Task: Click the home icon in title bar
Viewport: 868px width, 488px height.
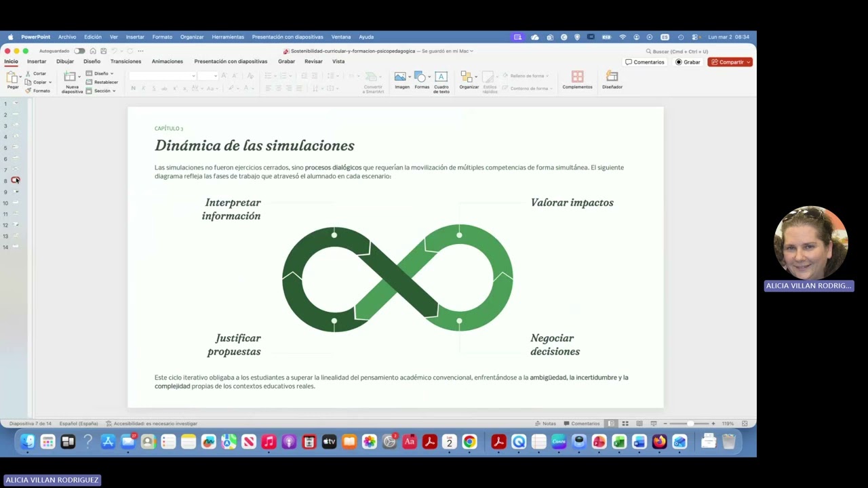Action: 93,51
